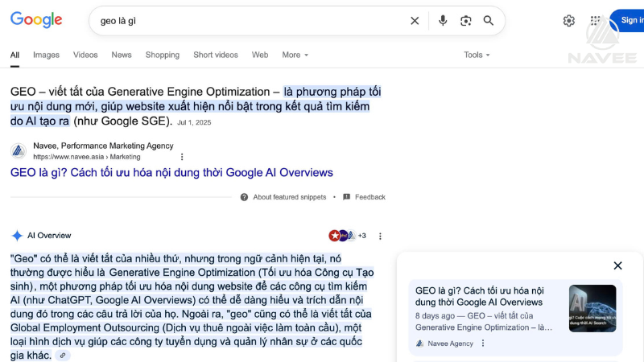This screenshot has width=644, height=362.
Task: Click the About featured snippets link
Action: (290, 197)
